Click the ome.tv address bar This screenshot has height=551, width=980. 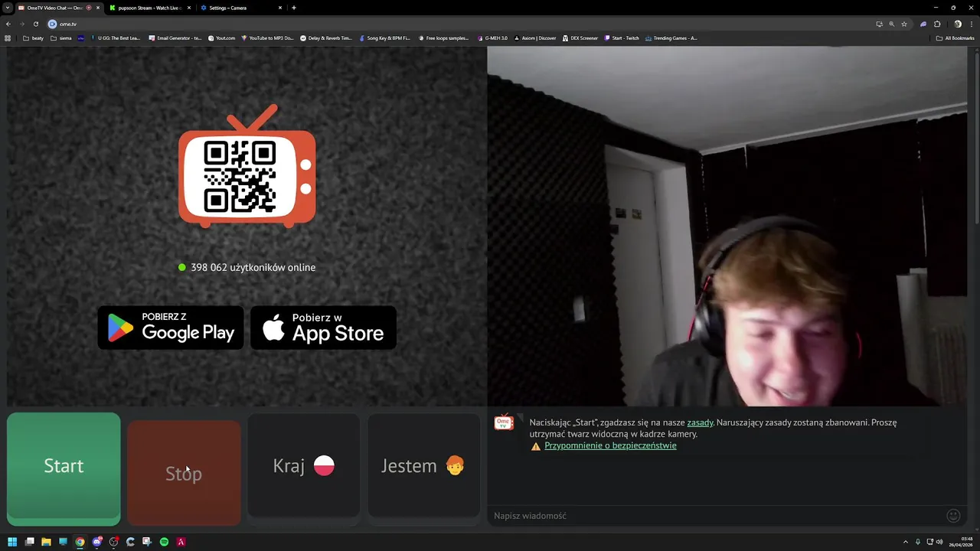click(459, 24)
